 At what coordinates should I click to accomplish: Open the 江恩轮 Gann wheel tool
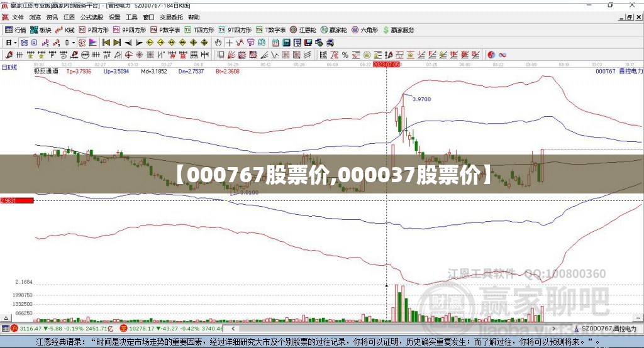click(303, 30)
